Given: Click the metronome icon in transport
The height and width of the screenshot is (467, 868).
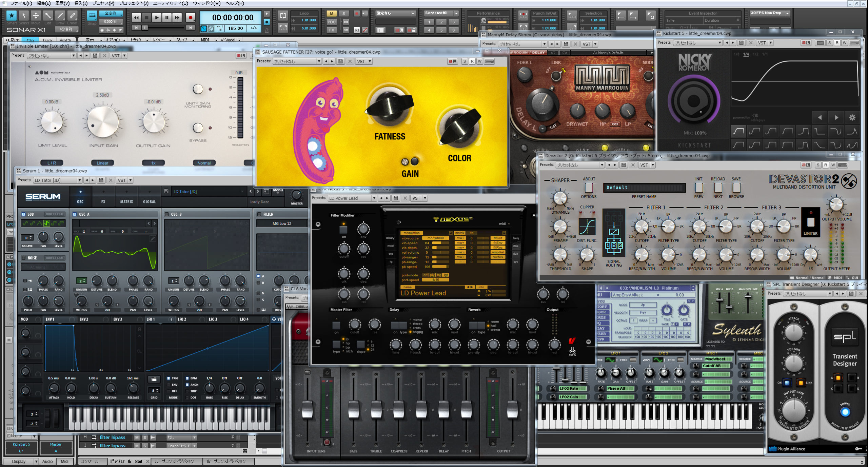Looking at the screenshot, I should pyautogui.click(x=267, y=31).
